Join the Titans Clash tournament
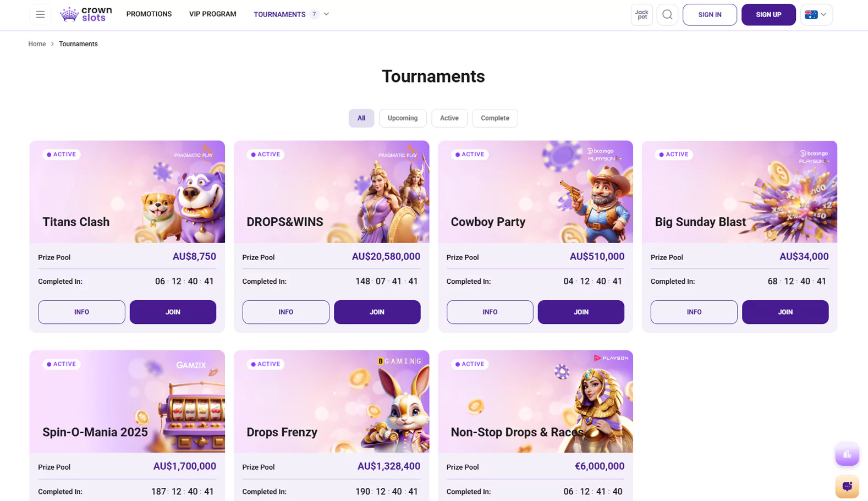Image resolution: width=868 pixels, height=501 pixels. pyautogui.click(x=173, y=312)
